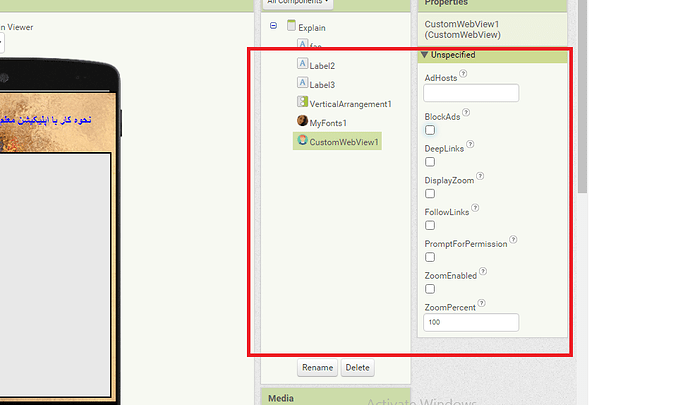Toggle the DisplayZoom checkbox

click(x=430, y=193)
